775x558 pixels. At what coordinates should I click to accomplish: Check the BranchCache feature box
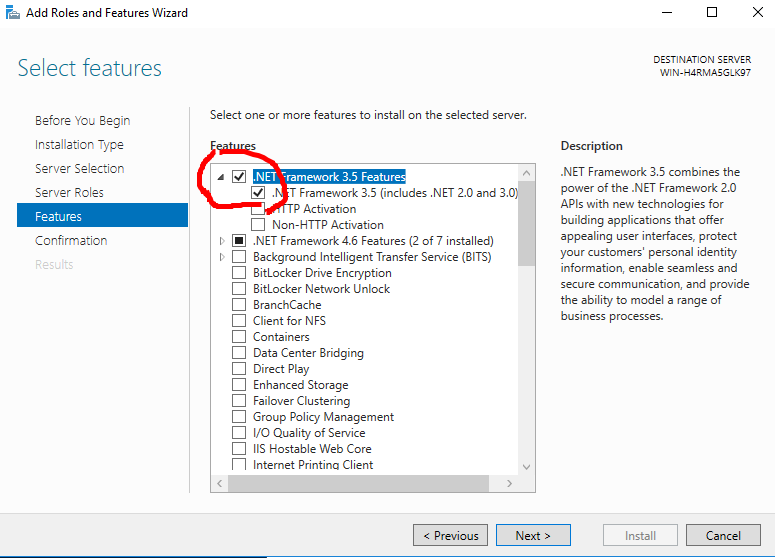point(239,304)
